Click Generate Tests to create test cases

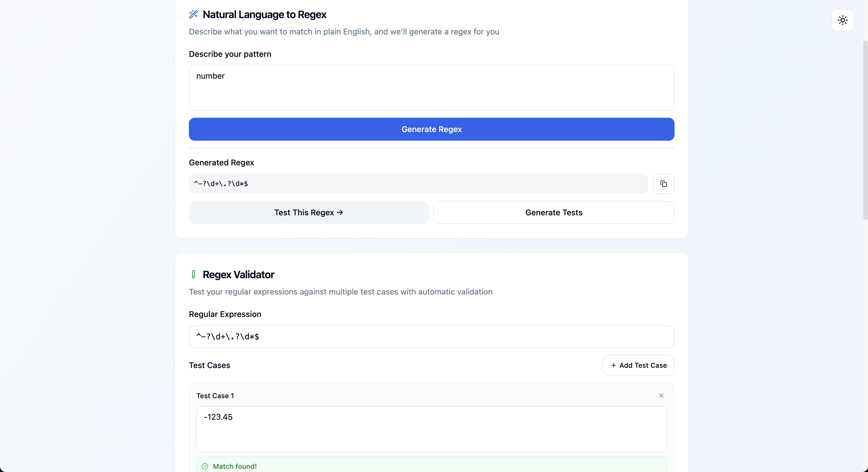point(554,212)
